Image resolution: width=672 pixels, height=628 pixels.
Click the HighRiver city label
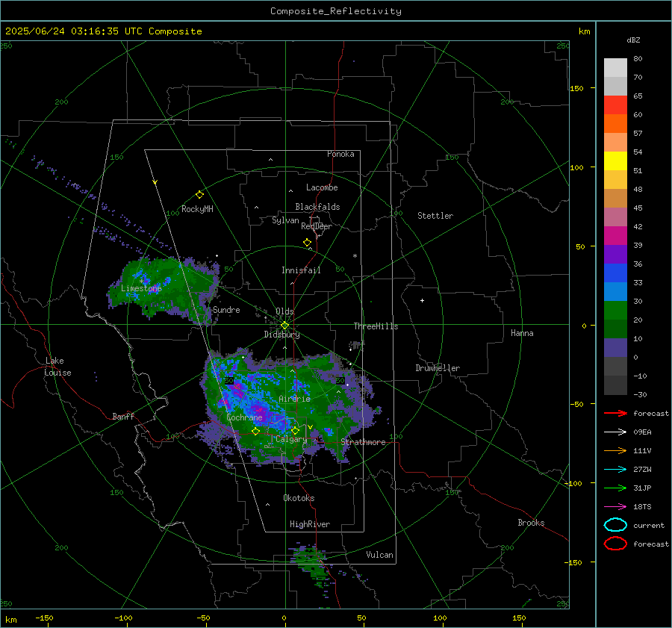pos(310,524)
